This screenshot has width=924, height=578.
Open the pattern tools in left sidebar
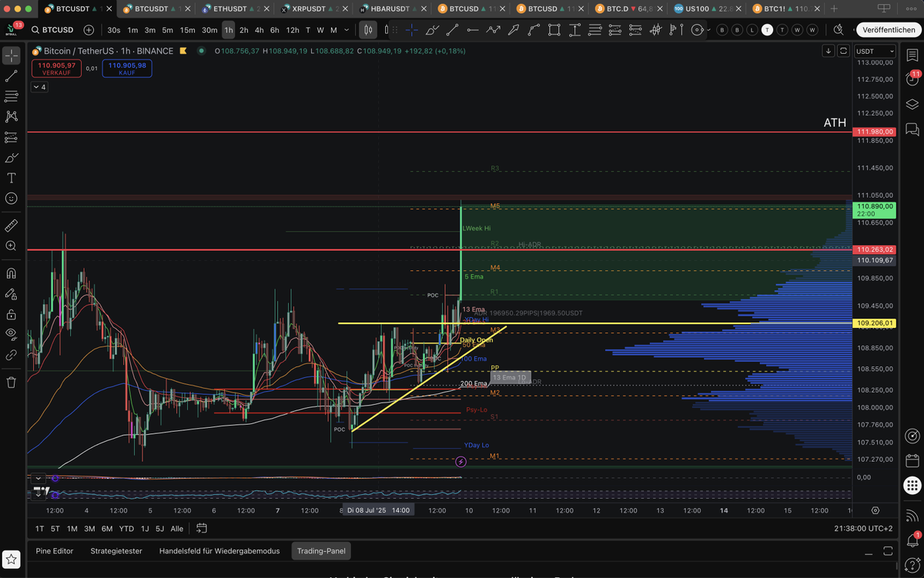[x=12, y=117]
